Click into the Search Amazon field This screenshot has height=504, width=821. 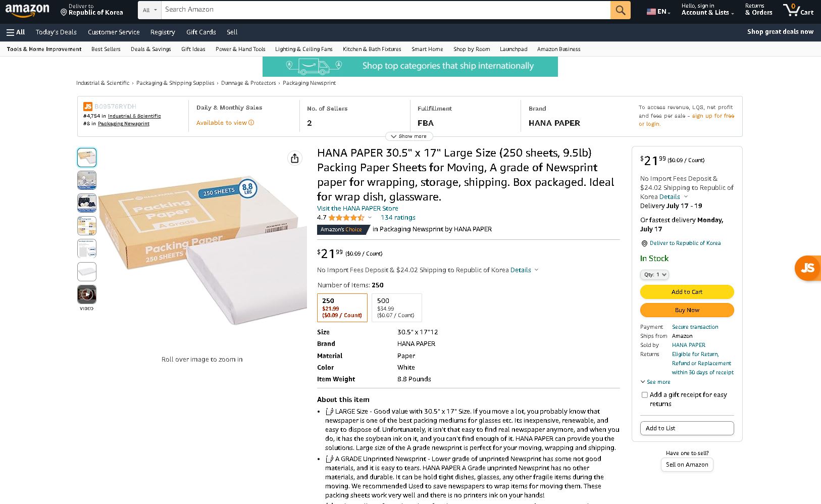[385, 10]
